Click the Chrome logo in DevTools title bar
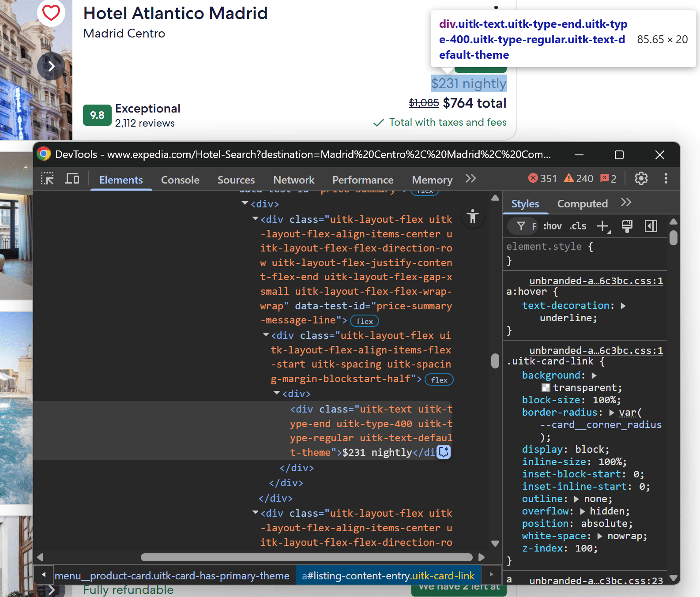This screenshot has width=700, height=597. tap(44, 154)
